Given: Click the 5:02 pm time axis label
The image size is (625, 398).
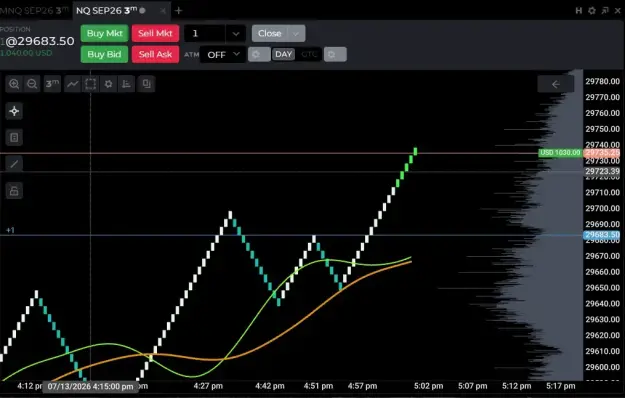Looking at the screenshot, I should (x=428, y=386).
